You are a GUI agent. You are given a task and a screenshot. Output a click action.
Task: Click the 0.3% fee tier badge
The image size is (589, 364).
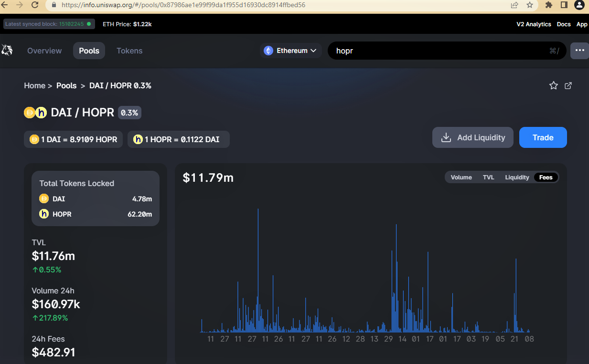pyautogui.click(x=129, y=113)
